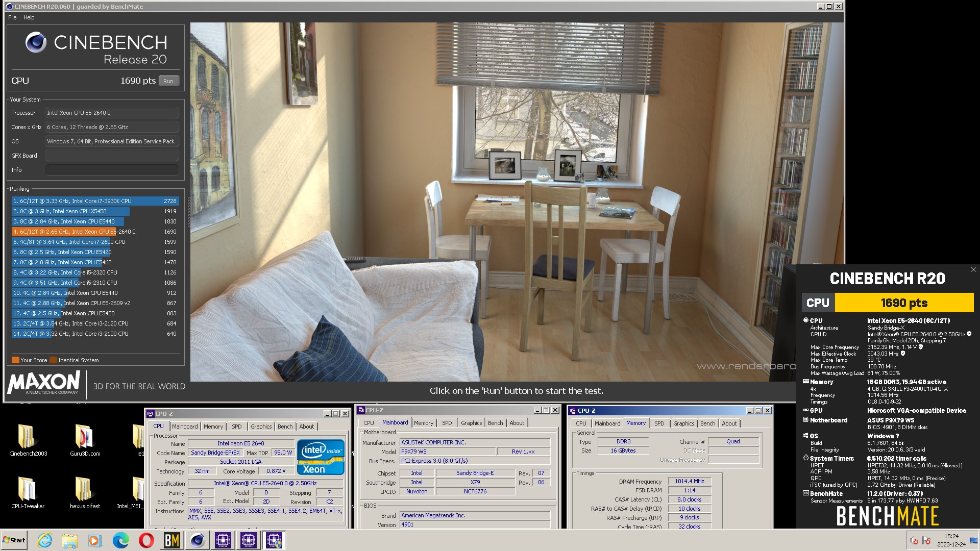Open the File menu in Cinebench
The width and height of the screenshot is (980, 551).
pyautogui.click(x=12, y=17)
